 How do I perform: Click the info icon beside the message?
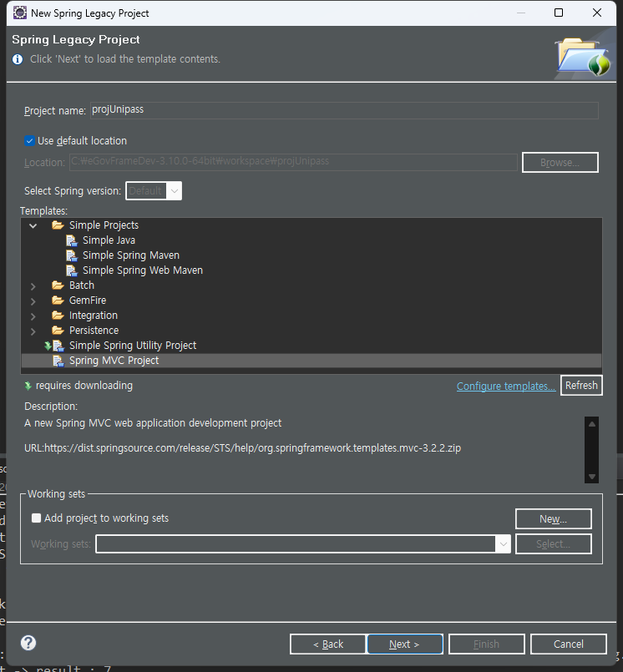tap(18, 59)
